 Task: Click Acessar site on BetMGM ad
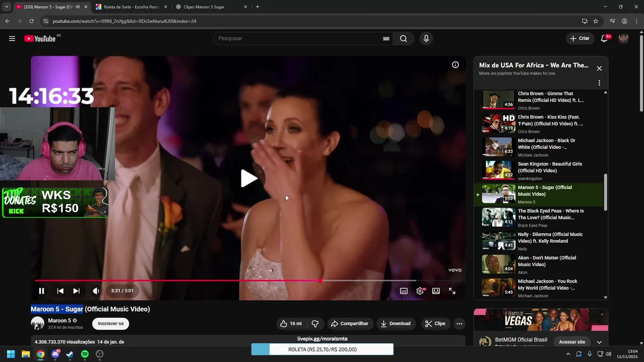tap(572, 342)
